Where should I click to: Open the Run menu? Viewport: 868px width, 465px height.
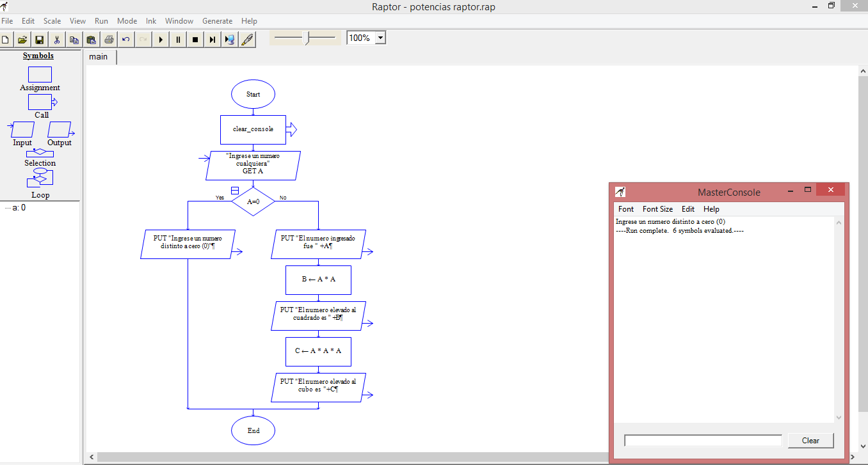[x=101, y=20]
